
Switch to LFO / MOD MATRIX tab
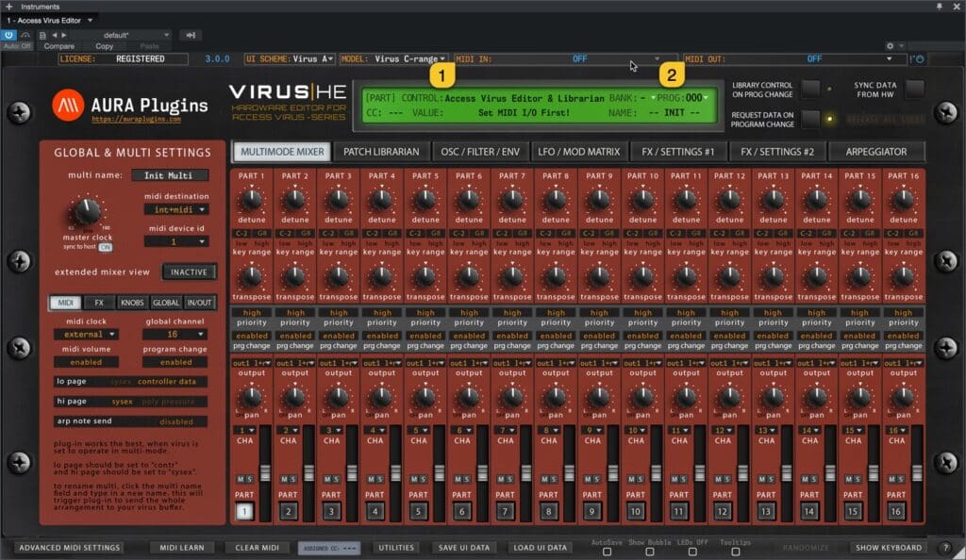tap(579, 152)
